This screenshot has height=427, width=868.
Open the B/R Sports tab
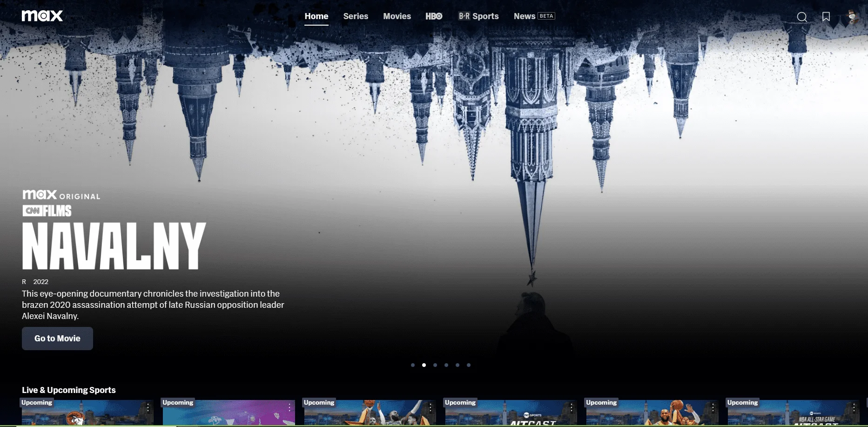pyautogui.click(x=478, y=16)
